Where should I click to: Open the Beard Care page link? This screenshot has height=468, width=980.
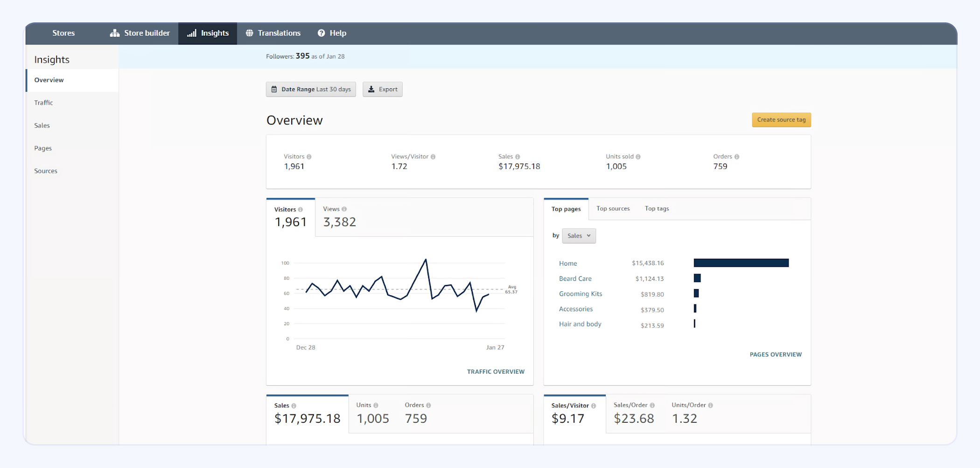click(575, 279)
